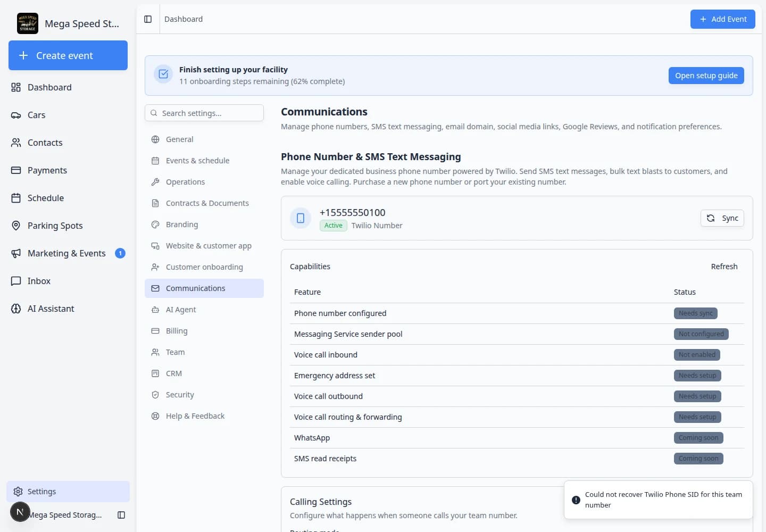Focus the Search settings field
Screen dimensions: 766x532
click(x=204, y=113)
